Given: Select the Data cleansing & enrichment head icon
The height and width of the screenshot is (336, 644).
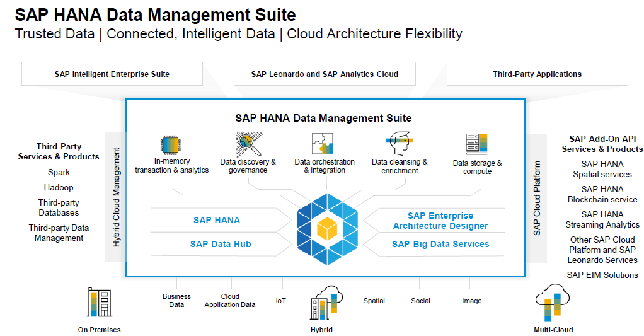Looking at the screenshot, I should (400, 144).
